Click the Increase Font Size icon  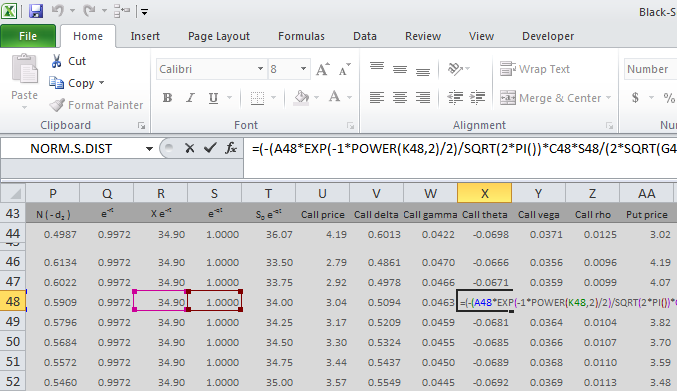click(x=323, y=69)
